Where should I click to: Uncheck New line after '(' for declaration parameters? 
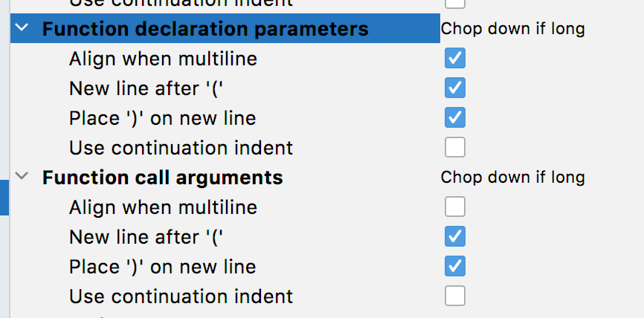[x=454, y=88]
